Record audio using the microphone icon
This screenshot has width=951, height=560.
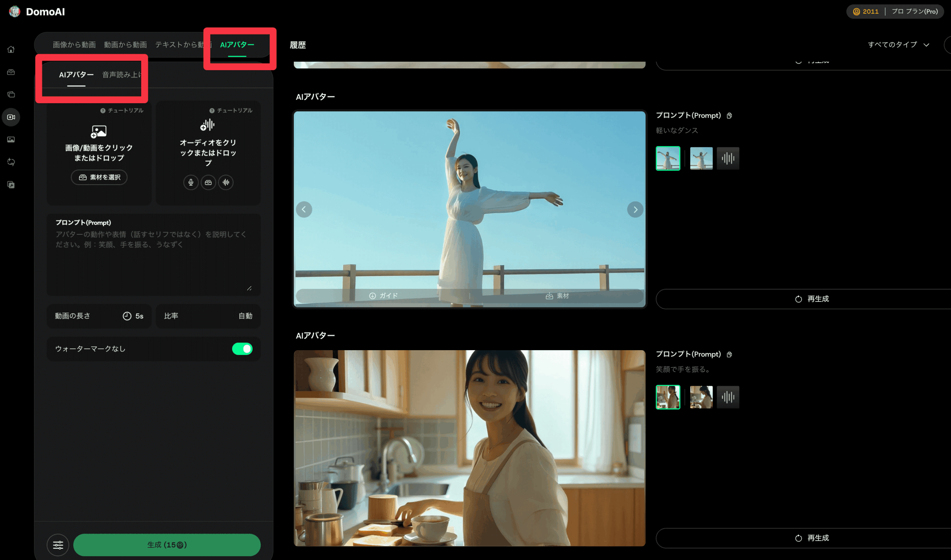click(191, 182)
